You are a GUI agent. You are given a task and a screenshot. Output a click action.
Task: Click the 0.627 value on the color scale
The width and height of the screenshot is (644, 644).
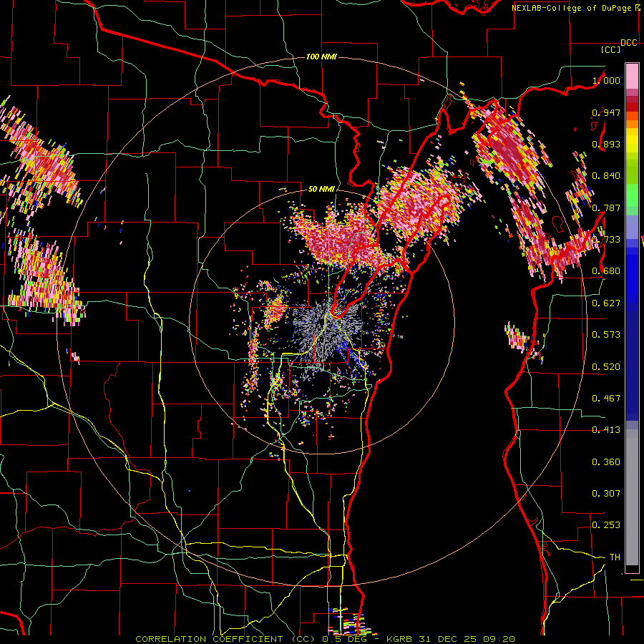pyautogui.click(x=606, y=303)
